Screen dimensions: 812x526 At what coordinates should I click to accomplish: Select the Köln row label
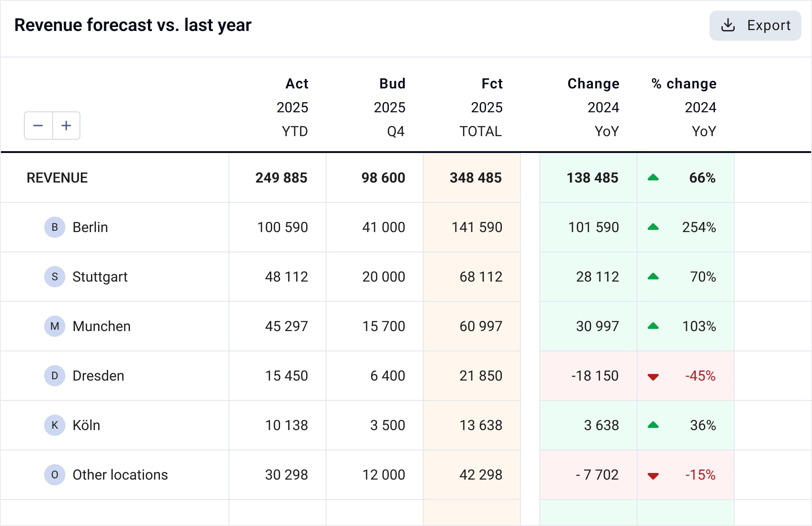(x=86, y=425)
